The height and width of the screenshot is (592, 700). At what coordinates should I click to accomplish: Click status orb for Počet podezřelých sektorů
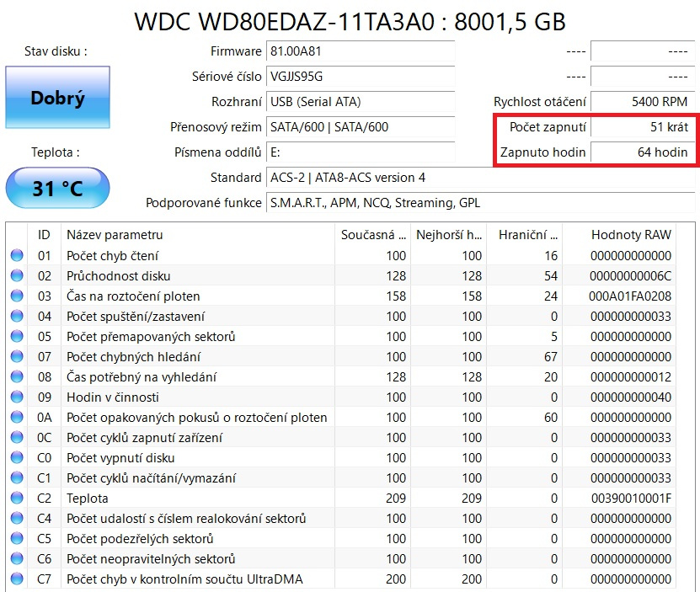click(16, 539)
